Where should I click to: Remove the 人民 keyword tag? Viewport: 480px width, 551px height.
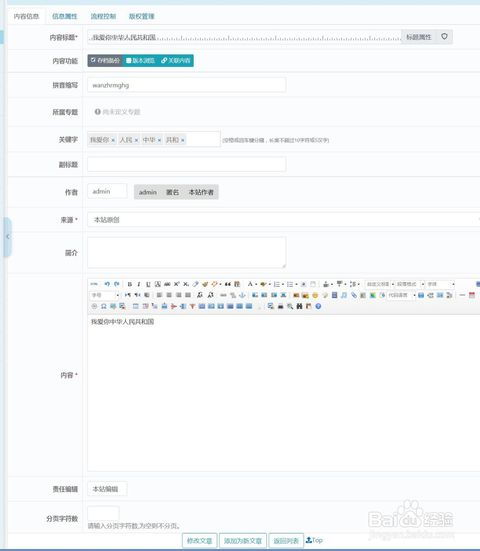pyautogui.click(x=136, y=140)
